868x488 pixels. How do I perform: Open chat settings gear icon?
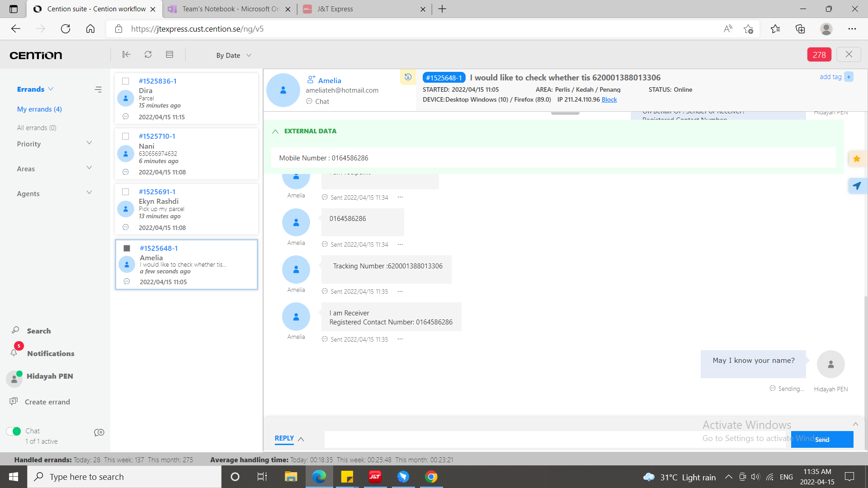(99, 432)
